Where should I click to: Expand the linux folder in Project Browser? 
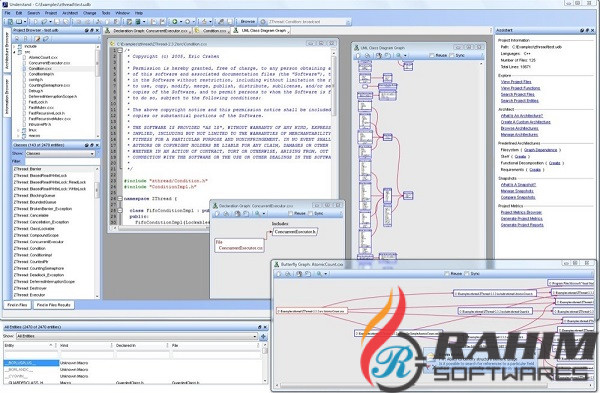tap(18, 130)
